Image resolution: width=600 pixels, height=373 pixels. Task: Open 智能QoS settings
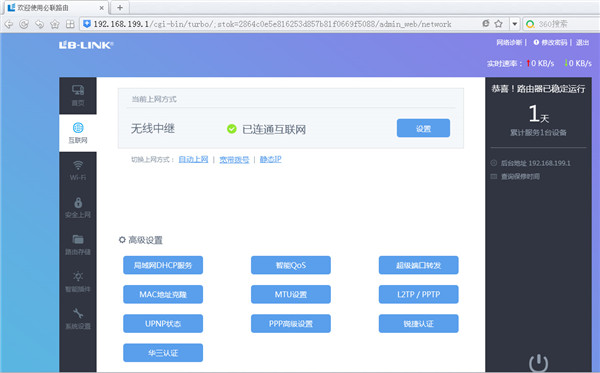(x=291, y=265)
